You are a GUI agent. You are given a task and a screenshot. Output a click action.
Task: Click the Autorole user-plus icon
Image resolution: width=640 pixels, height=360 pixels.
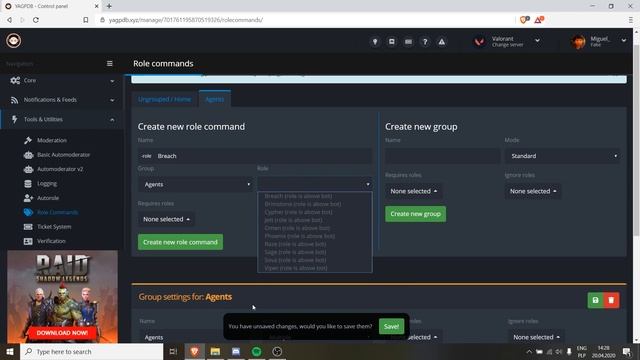[x=28, y=198]
